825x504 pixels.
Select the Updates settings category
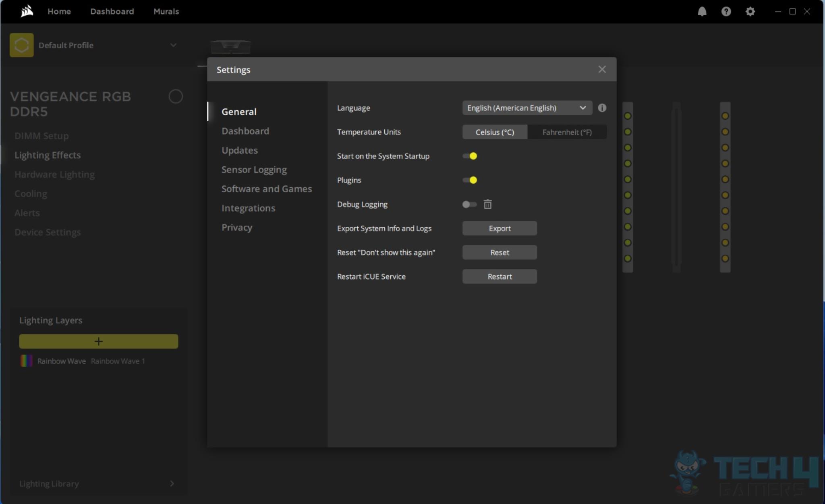point(240,150)
